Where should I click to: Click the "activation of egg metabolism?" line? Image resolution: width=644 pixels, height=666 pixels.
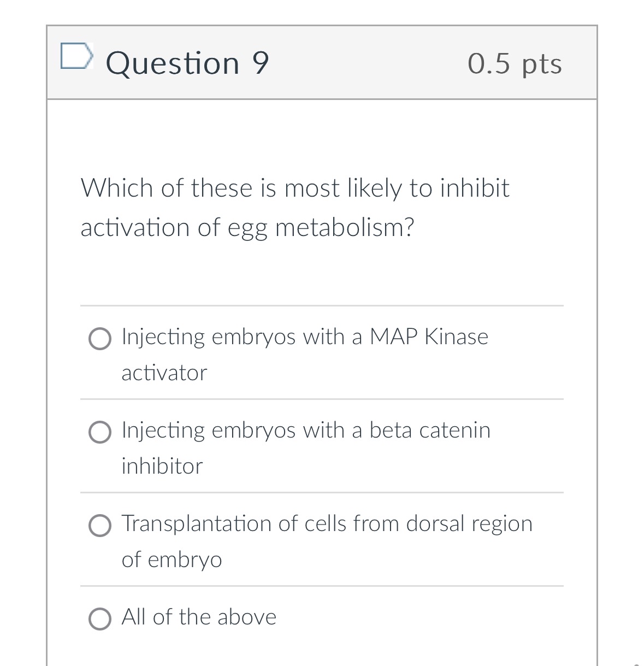(x=247, y=227)
